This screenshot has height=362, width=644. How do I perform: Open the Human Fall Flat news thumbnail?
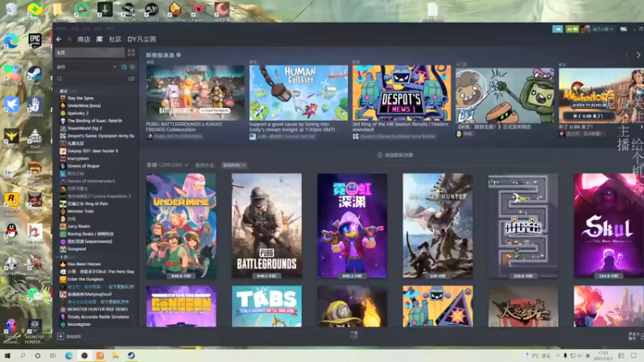pyautogui.click(x=298, y=93)
